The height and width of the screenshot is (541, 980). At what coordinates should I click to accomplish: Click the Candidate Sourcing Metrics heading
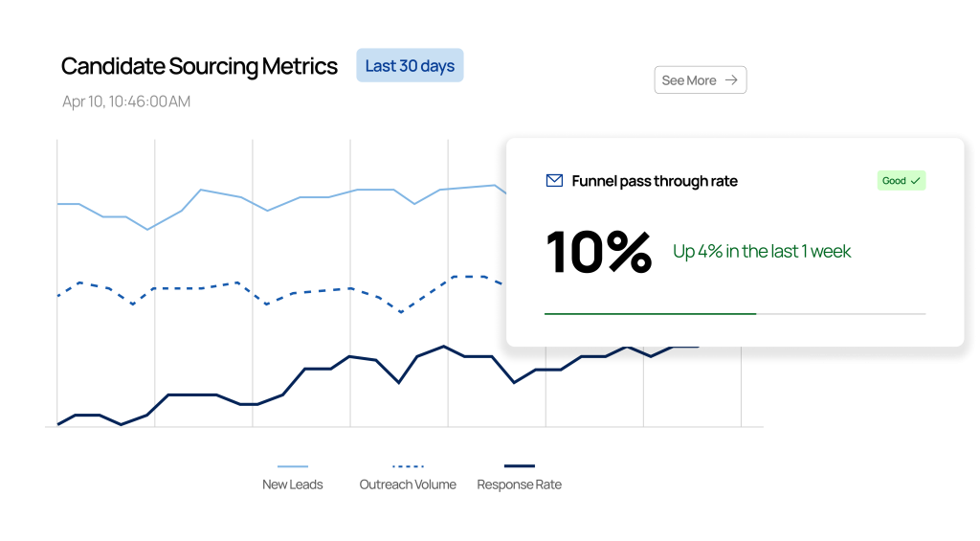click(x=199, y=66)
